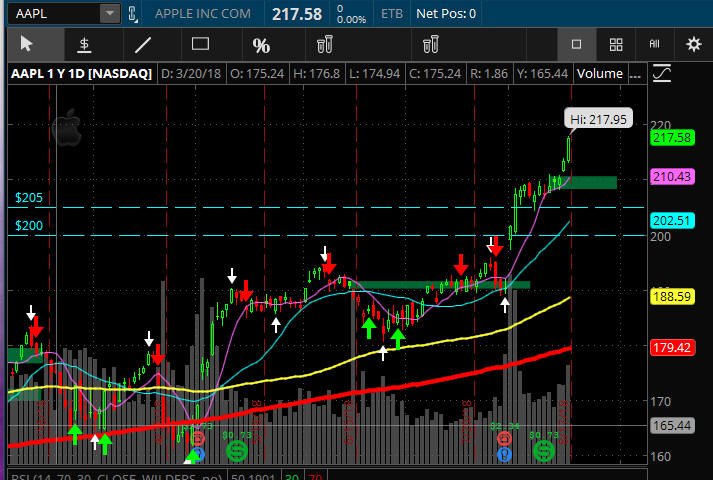Toggle the All charts layout button
This screenshot has height=480, width=713.
[654, 44]
